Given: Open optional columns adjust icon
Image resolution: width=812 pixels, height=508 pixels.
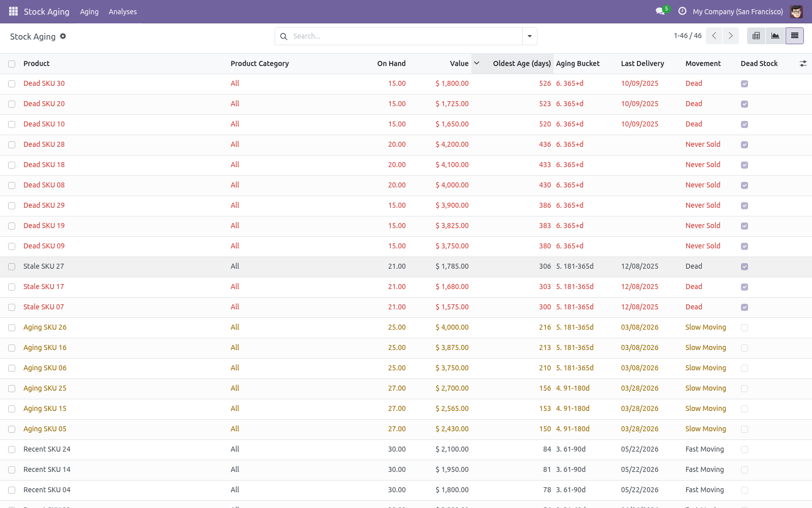Looking at the screenshot, I should pyautogui.click(x=803, y=63).
